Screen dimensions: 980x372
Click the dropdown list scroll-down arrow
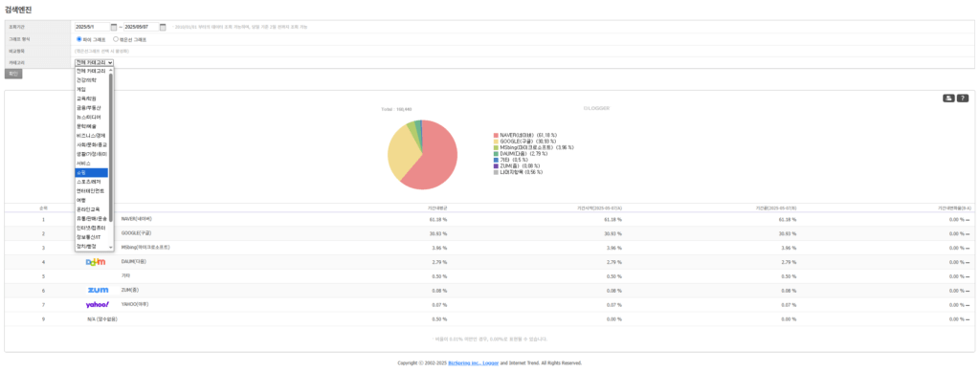click(x=111, y=247)
